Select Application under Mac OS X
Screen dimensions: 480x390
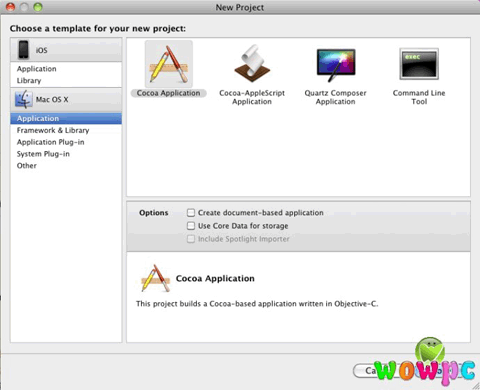pos(66,118)
